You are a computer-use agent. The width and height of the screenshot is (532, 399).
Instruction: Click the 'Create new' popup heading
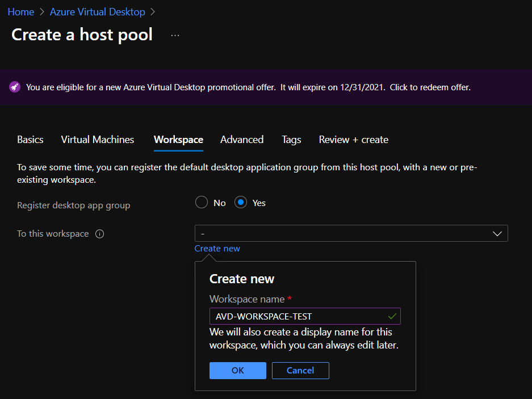click(x=241, y=279)
